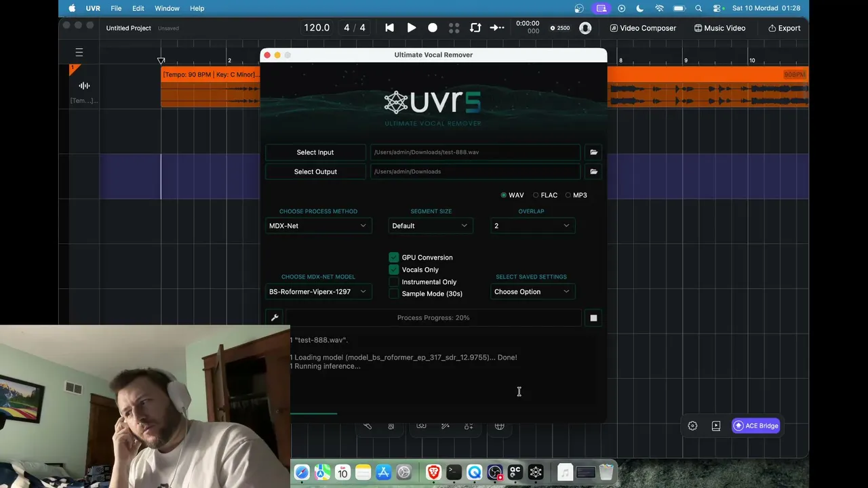Click the arrow-dots follow icon in the transport bar

tap(497, 28)
